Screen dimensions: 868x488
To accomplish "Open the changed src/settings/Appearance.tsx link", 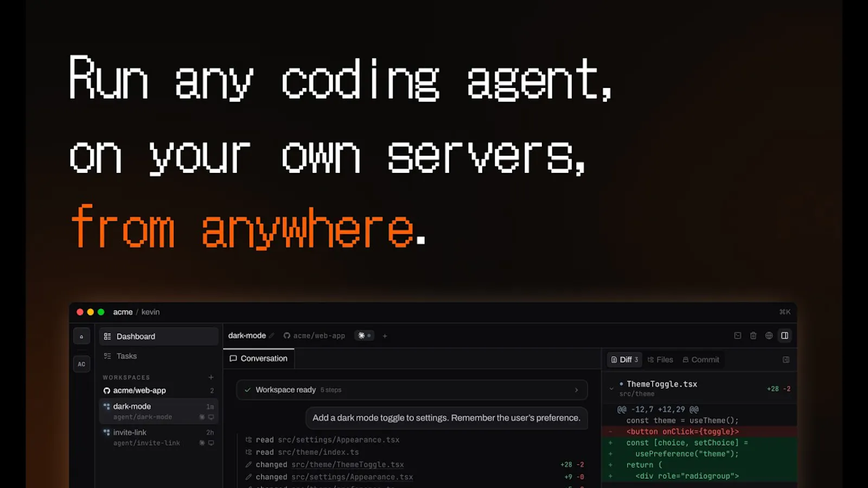I will click(352, 477).
